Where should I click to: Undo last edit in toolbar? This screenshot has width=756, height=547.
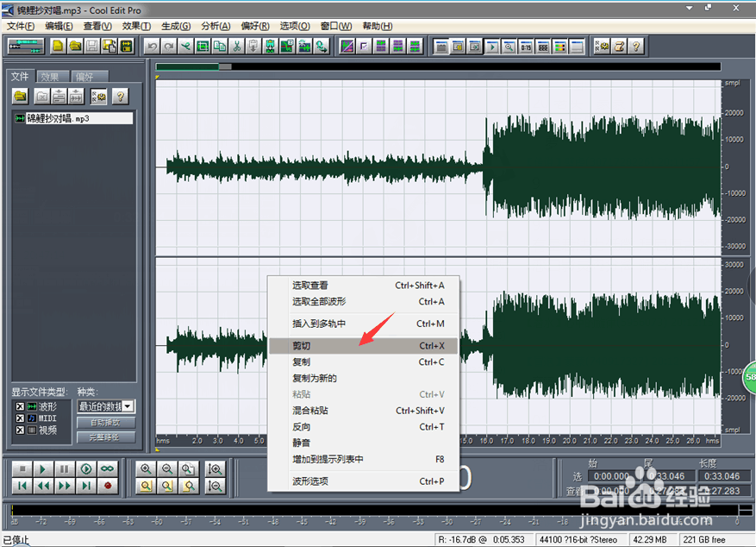[153, 47]
